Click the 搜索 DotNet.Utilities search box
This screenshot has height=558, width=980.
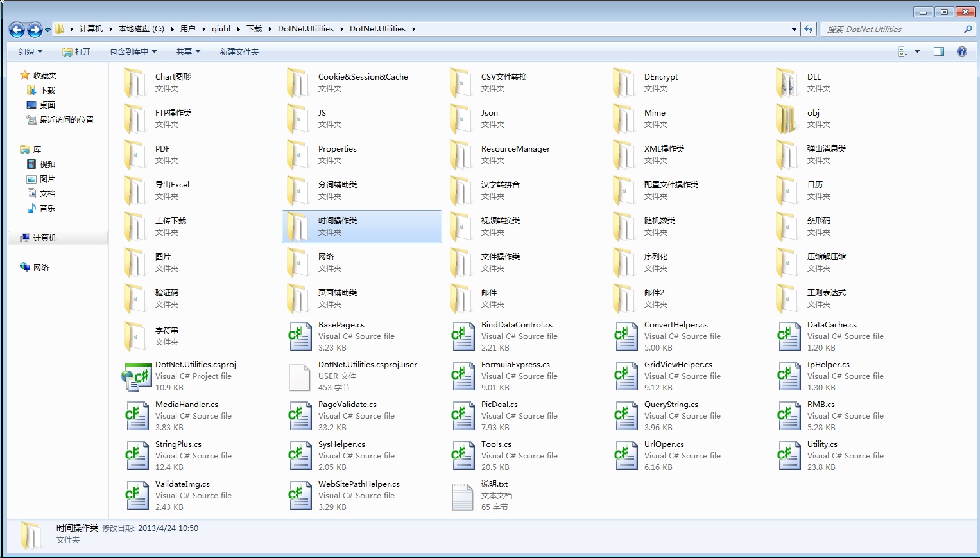(x=892, y=29)
